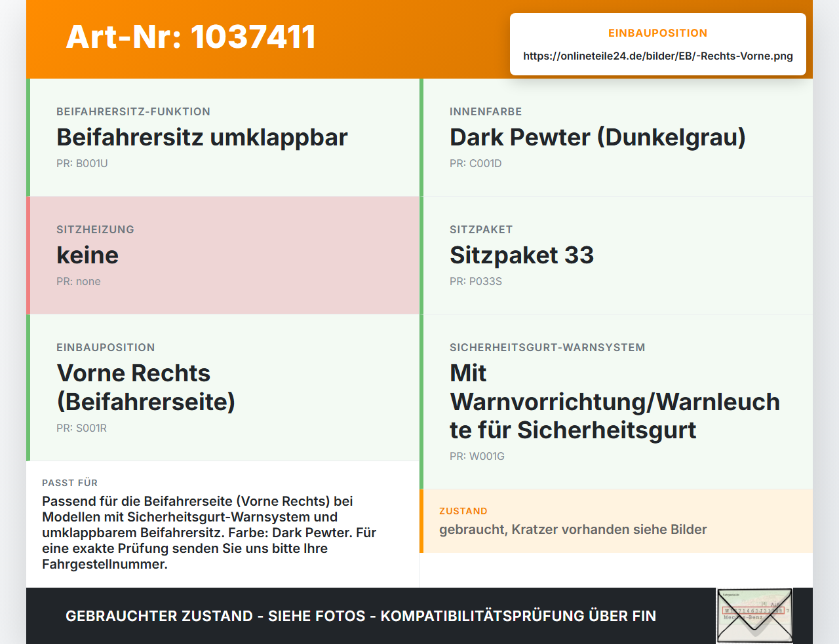Click PR: B001U code
Screen dimensions: 839x644
[x=82, y=163]
